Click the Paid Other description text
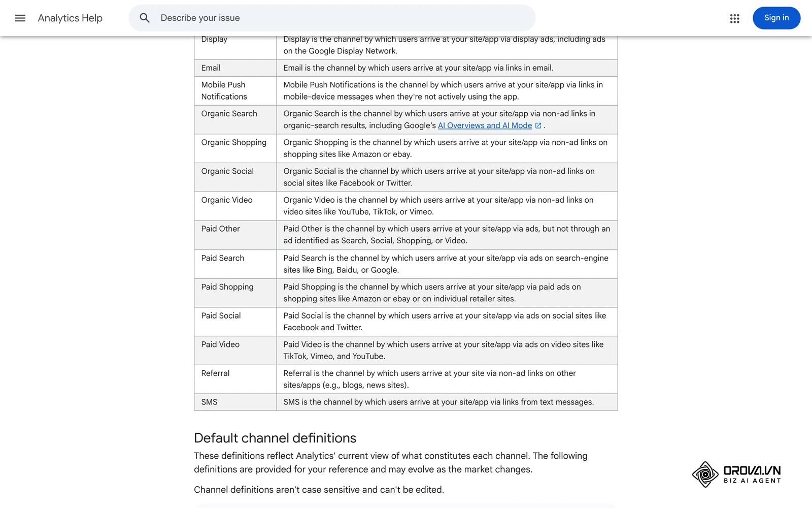 (447, 235)
